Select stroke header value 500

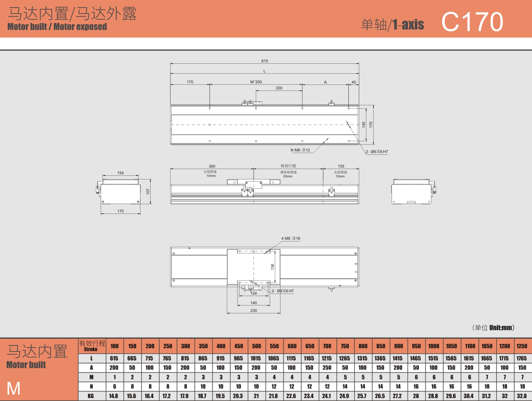(257, 346)
